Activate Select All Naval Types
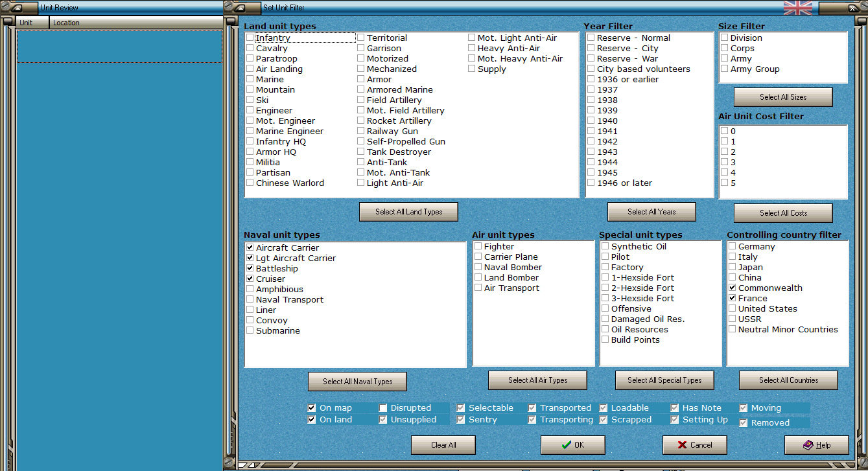 pos(357,382)
